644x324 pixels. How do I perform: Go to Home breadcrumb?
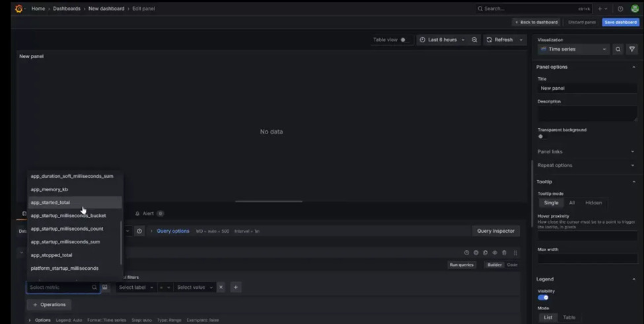(x=38, y=9)
